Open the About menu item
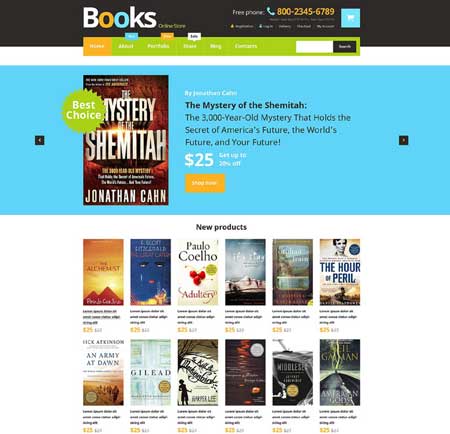Viewport: 450px width, 434px height. [x=126, y=46]
